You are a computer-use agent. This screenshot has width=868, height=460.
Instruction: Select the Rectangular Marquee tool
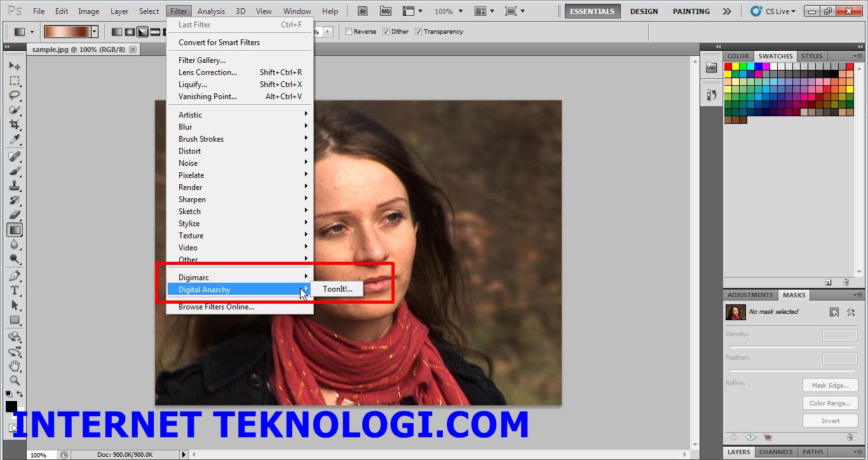click(x=15, y=81)
